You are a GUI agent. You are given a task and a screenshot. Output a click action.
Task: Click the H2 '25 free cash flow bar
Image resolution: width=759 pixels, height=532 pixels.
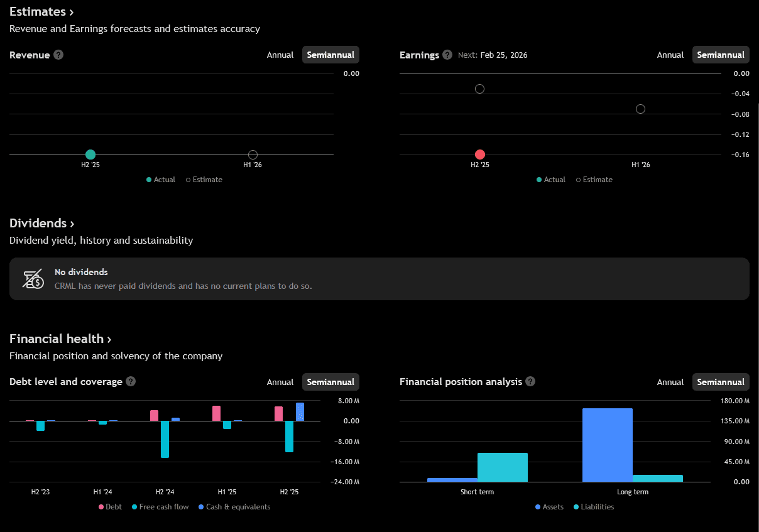tap(289, 437)
